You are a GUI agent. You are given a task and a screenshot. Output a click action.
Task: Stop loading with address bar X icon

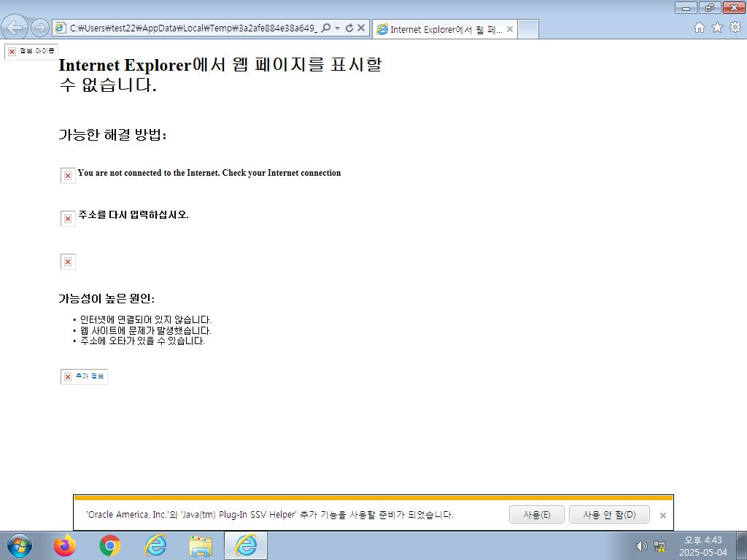[x=361, y=28]
